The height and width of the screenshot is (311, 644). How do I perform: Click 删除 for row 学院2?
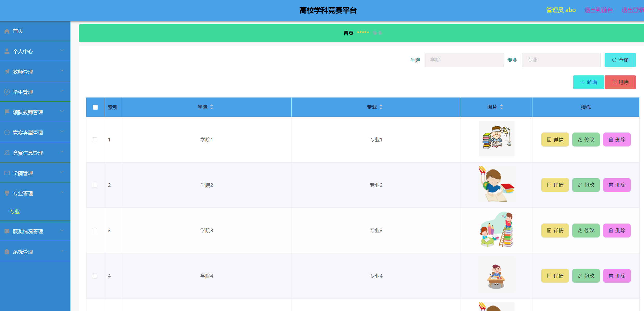617,185
